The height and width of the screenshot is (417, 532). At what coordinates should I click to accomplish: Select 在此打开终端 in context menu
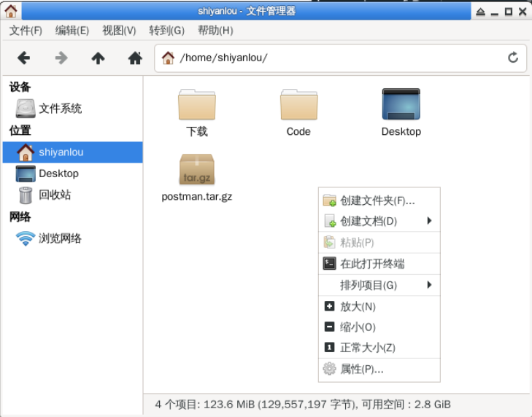pyautogui.click(x=371, y=264)
